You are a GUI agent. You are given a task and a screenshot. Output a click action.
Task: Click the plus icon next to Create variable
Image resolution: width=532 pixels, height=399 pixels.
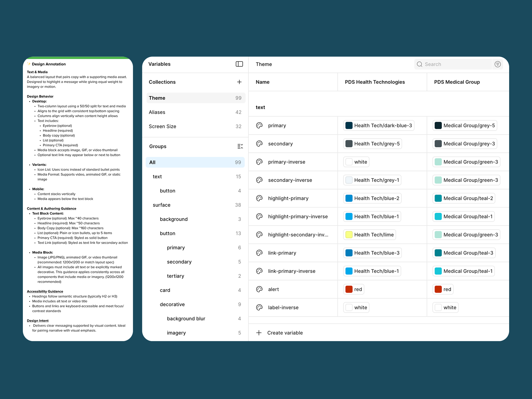[x=259, y=333]
